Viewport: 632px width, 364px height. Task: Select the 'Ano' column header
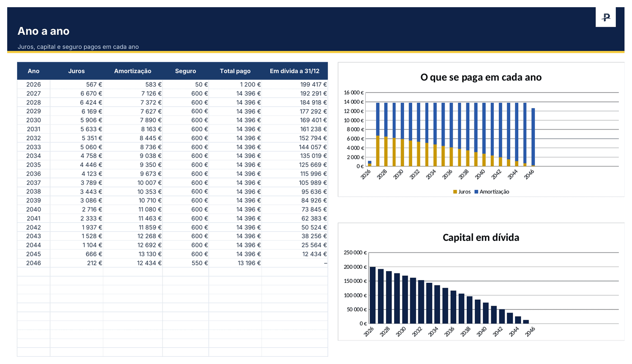coord(33,71)
